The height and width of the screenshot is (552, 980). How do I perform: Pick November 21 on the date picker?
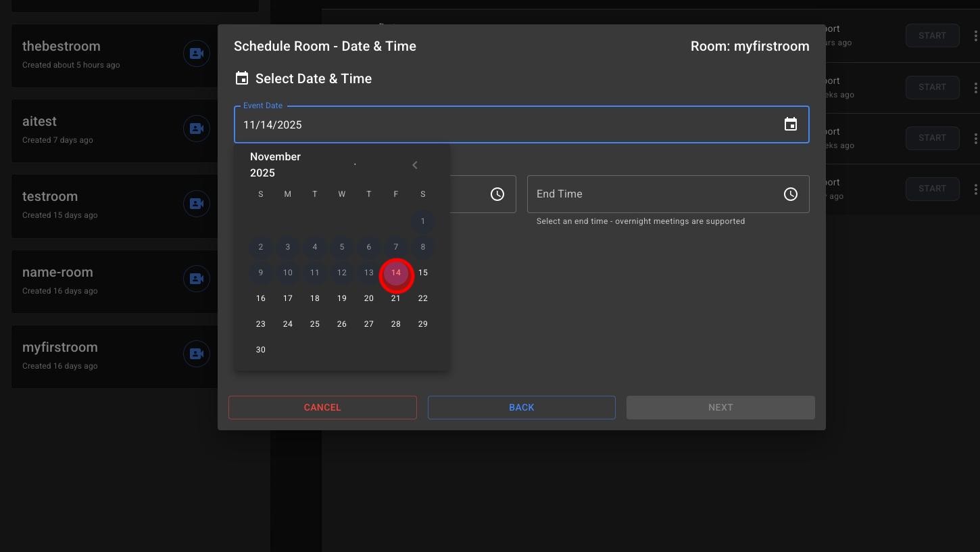pyautogui.click(x=396, y=298)
